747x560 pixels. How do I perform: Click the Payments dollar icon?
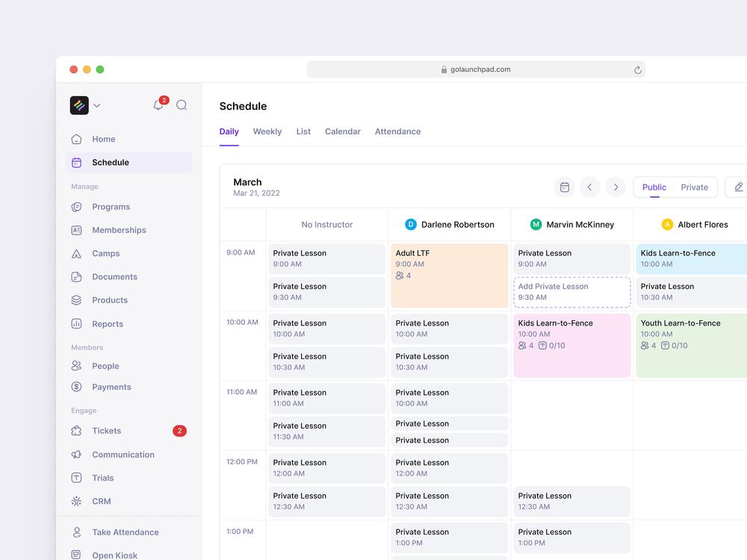(76, 387)
